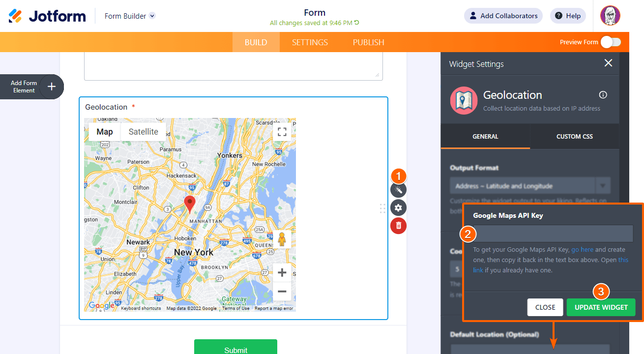Click the red location pin on map

(189, 204)
